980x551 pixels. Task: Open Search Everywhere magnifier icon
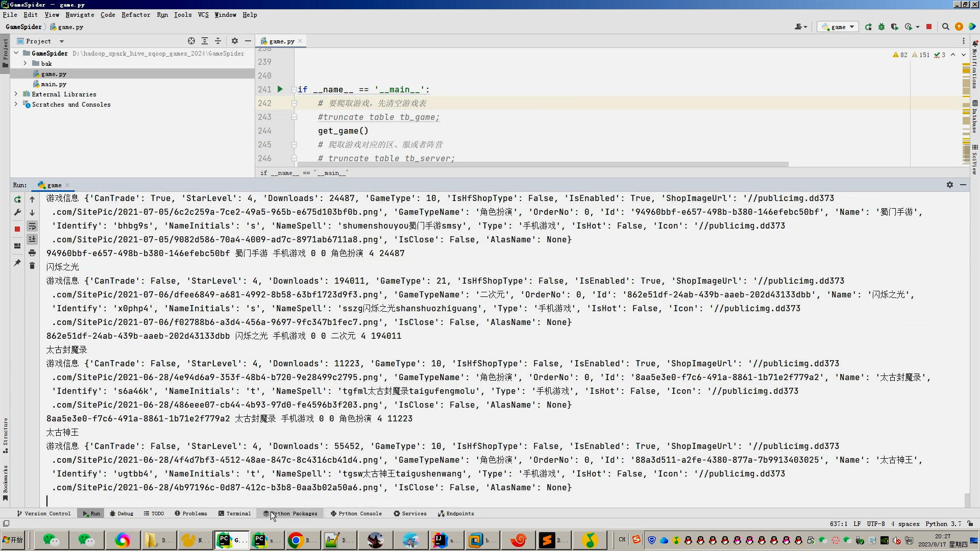[x=945, y=27]
